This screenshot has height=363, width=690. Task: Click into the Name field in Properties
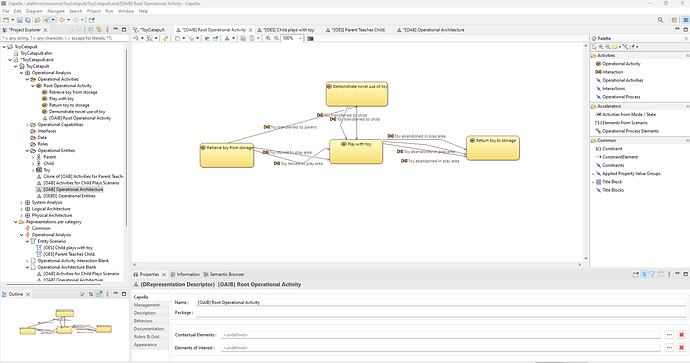[440, 302]
